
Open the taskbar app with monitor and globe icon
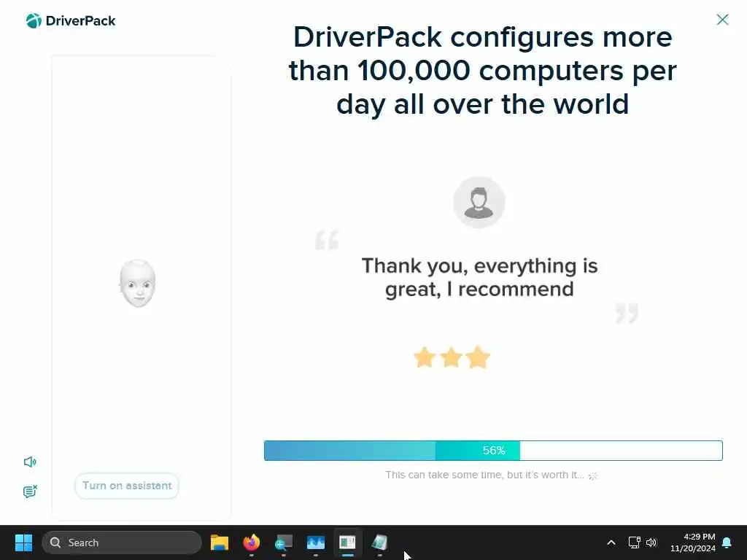click(284, 542)
